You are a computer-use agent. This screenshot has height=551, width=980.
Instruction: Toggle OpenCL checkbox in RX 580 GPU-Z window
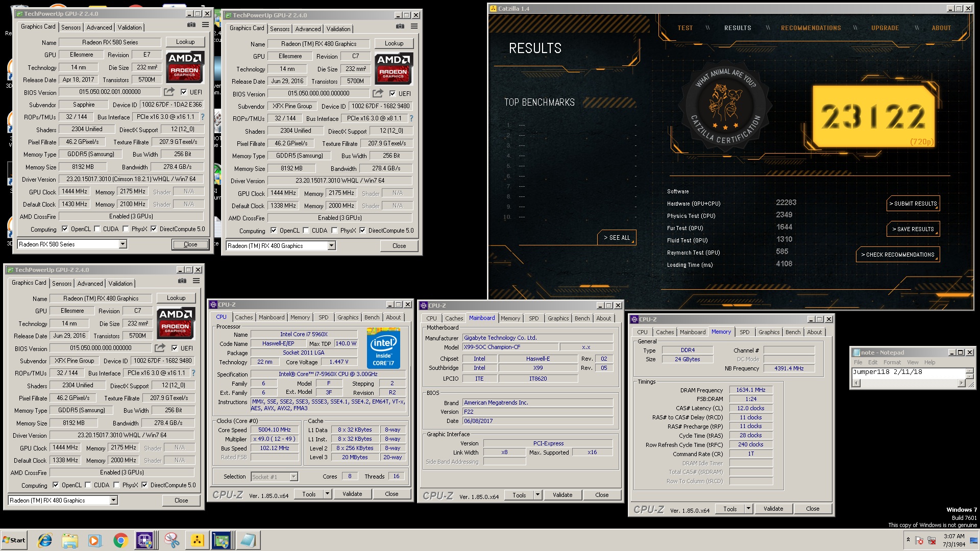65,229
